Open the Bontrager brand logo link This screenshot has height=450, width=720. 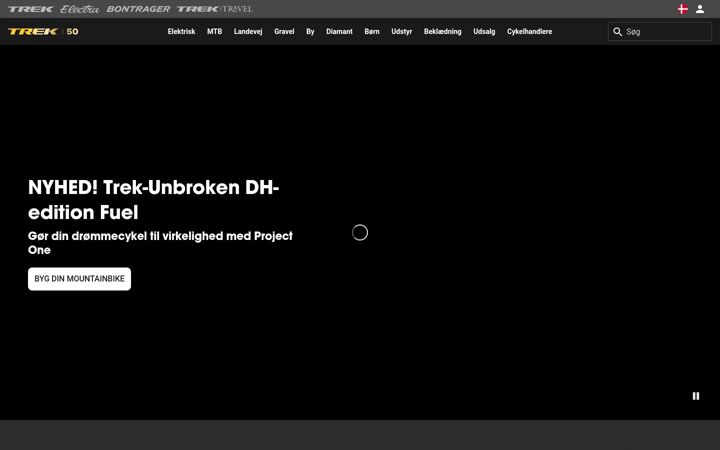click(x=138, y=9)
